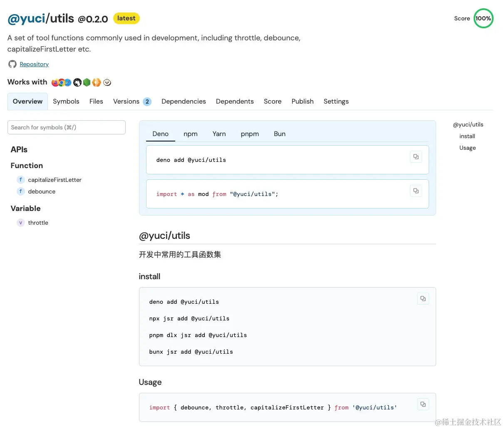Screen dimensions: 504x429
Task: Click the '开发中常用的工具函数集' description text
Action: [x=180, y=255]
